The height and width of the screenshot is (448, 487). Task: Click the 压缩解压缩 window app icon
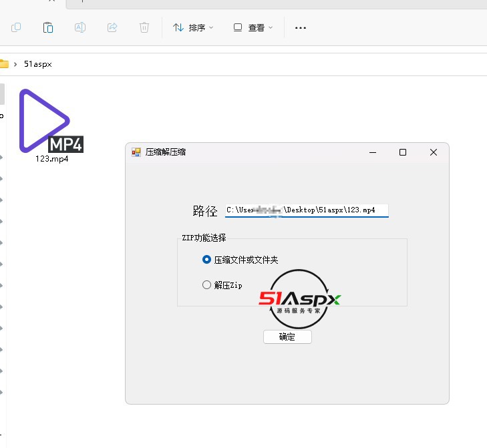point(136,152)
